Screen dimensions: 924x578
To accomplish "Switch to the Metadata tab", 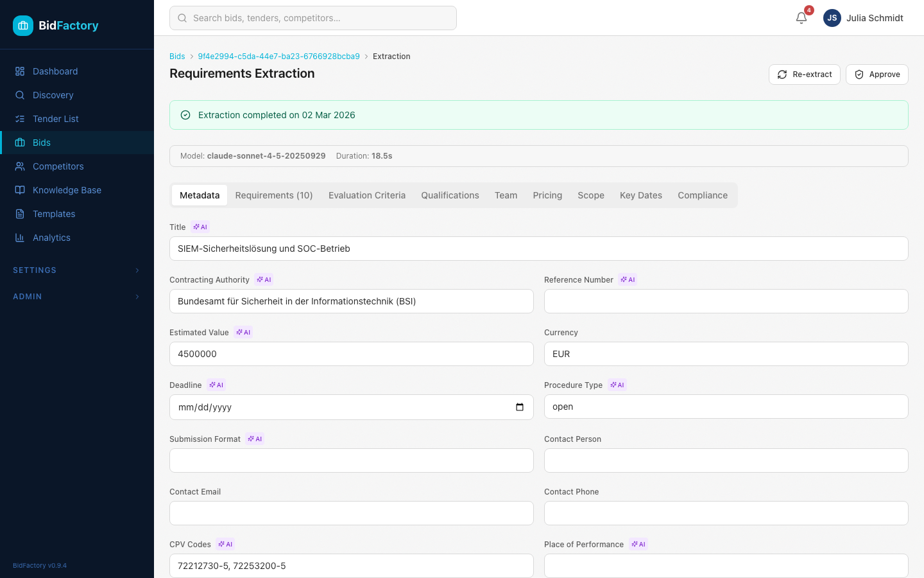I will pos(200,195).
